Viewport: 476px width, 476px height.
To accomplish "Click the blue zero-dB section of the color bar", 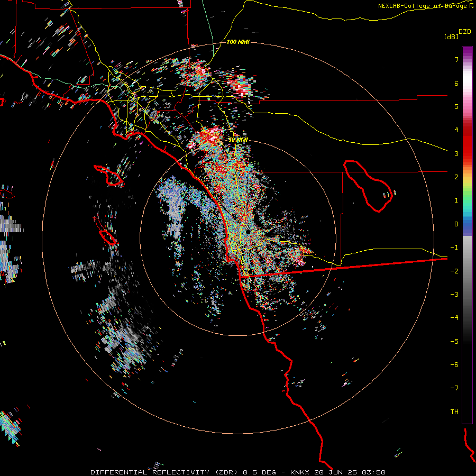I will (467, 226).
